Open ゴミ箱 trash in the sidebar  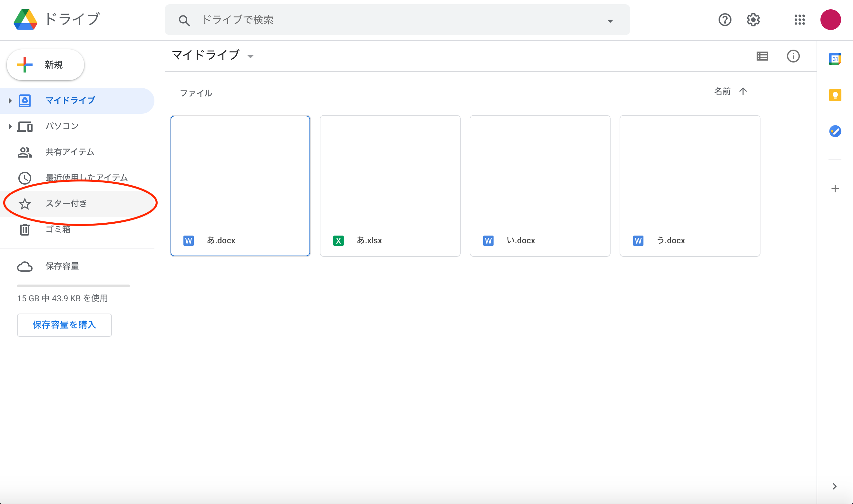point(77,229)
